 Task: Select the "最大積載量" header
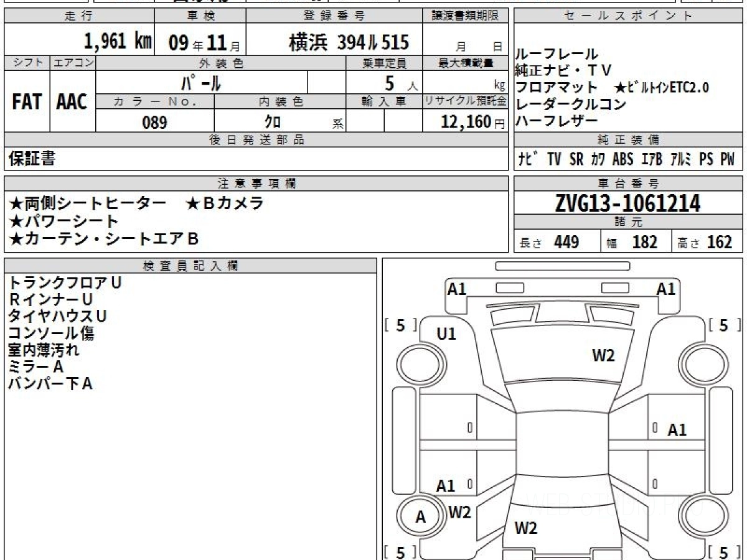466,63
